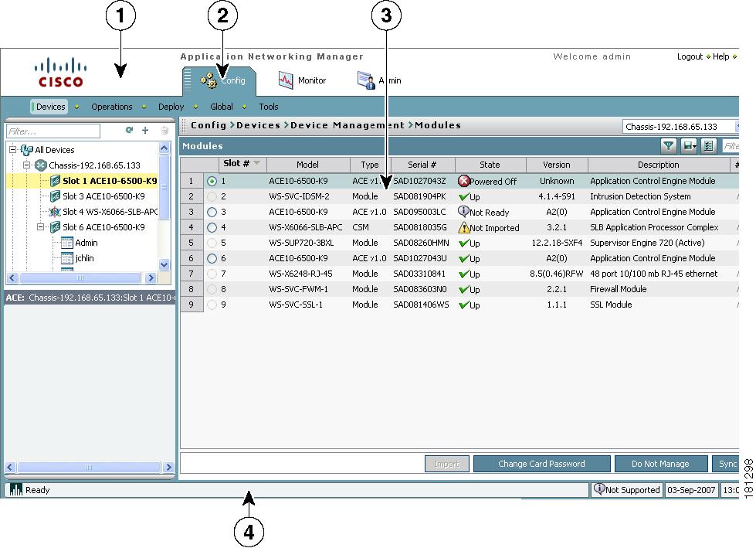Open the dropdown arrow beside Operations menu
Image resolution: width=756 pixels, height=548 pixels.
click(x=144, y=107)
